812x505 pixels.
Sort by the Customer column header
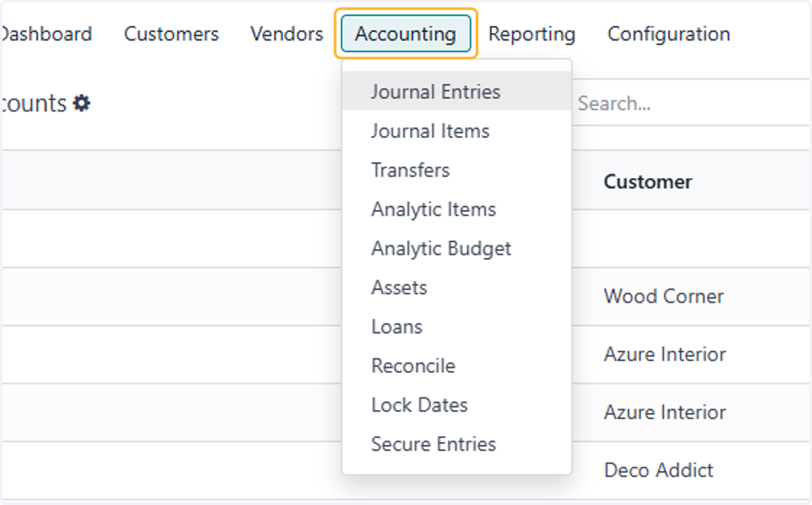pos(648,181)
